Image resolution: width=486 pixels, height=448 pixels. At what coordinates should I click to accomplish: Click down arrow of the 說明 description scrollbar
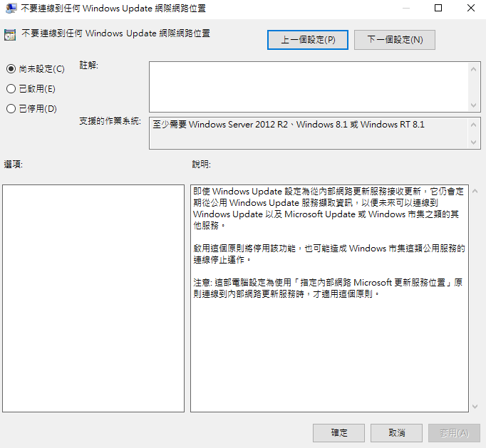point(475,406)
